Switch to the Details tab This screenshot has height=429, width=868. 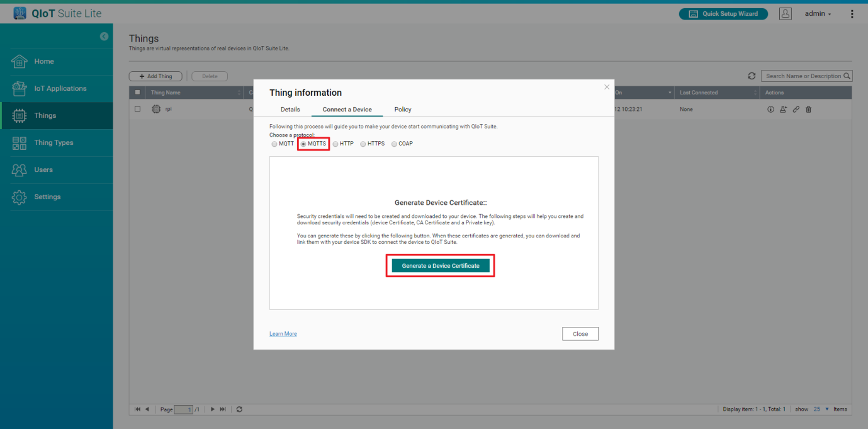point(290,110)
